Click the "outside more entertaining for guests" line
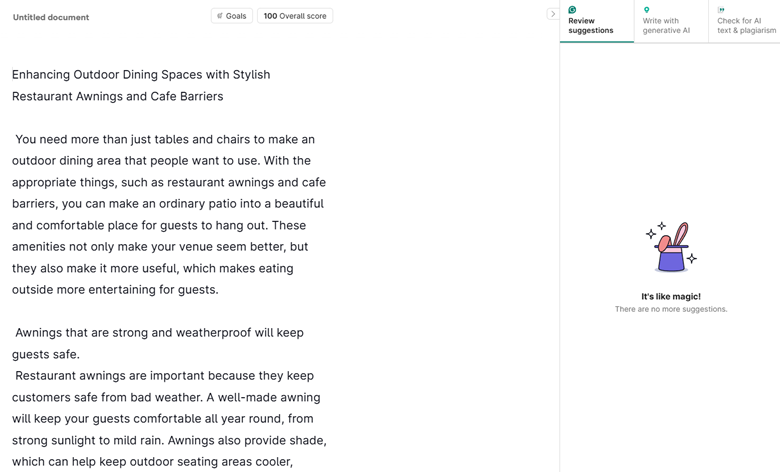780x472 pixels. tap(115, 290)
